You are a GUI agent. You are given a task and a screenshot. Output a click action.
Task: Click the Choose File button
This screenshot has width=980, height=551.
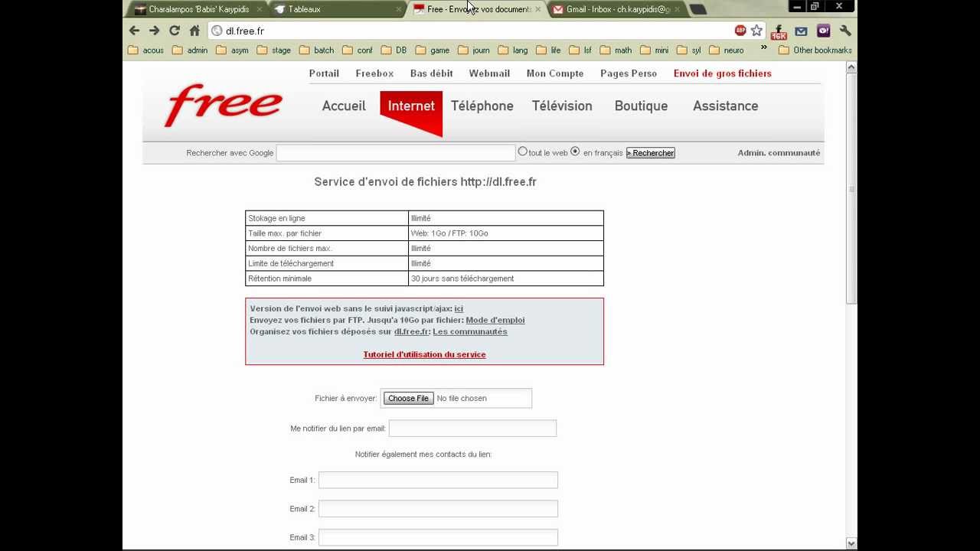[x=408, y=398]
